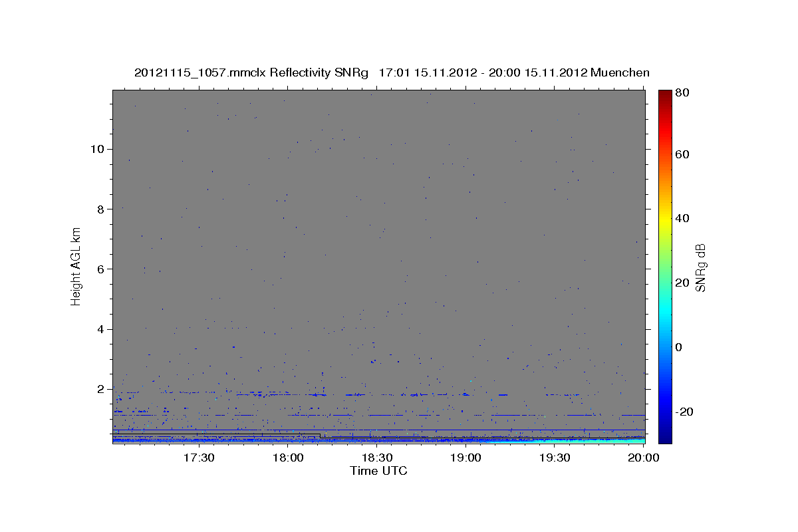The height and width of the screenshot is (532, 798).
Task: Click the dark blue bottom of the colorbar
Action: tap(666, 439)
